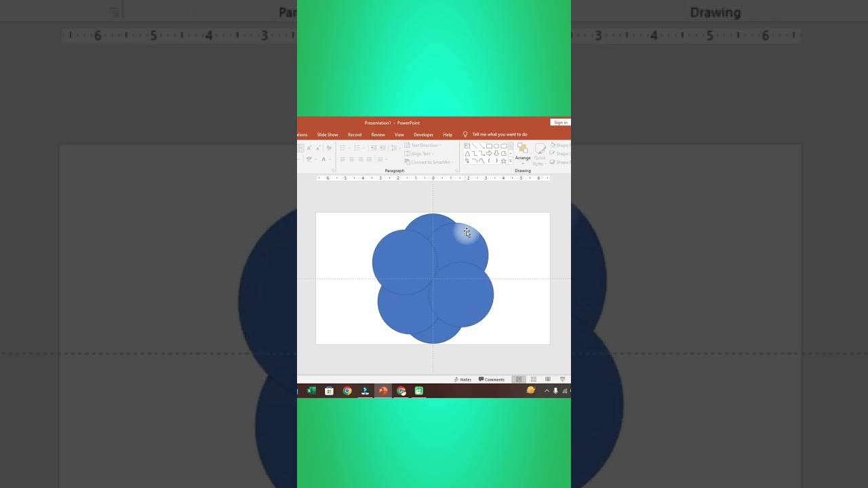The width and height of the screenshot is (868, 488).
Task: Open the Help ribbon tab
Action: pyautogui.click(x=448, y=134)
